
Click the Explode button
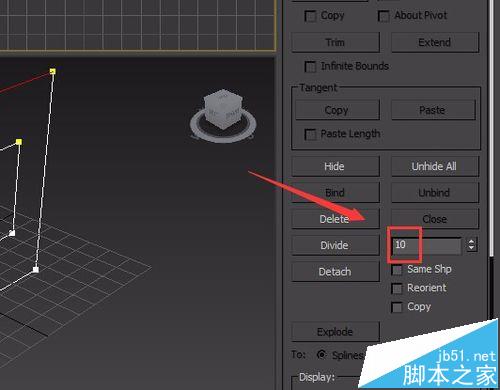click(x=335, y=332)
